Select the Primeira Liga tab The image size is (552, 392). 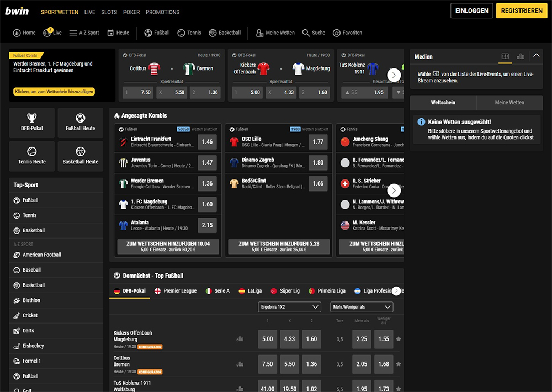click(x=327, y=291)
